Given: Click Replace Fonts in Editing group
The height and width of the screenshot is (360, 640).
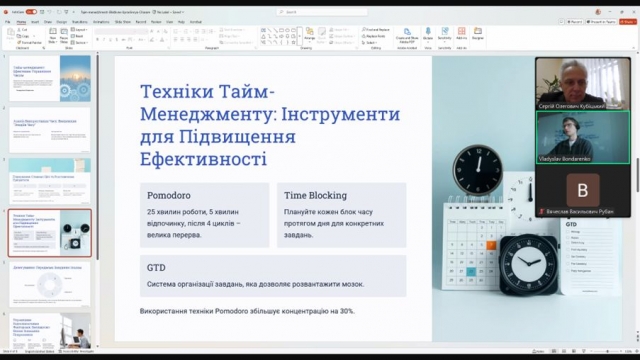Looking at the screenshot, I should pos(373,36).
